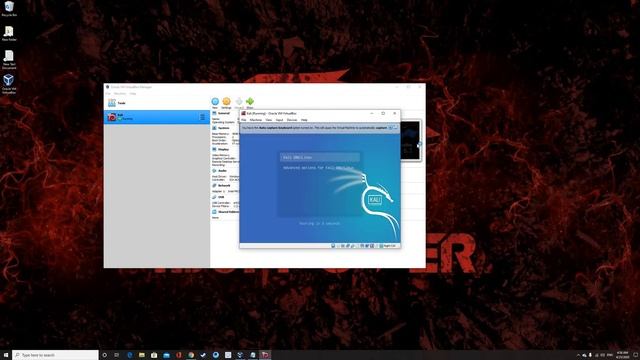Launch Microsoft Edge from the taskbar

[130, 355]
